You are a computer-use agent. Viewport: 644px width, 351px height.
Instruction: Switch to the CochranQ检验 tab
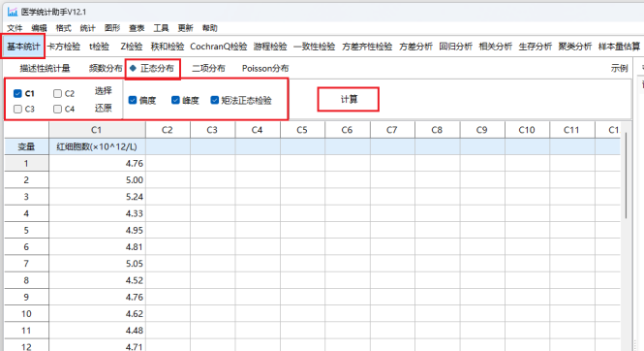pyautogui.click(x=219, y=47)
